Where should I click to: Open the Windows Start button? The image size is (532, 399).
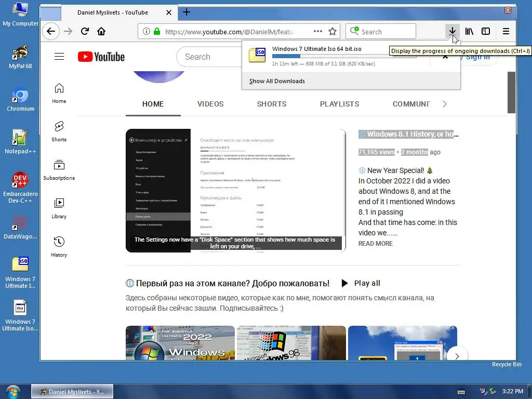[12, 392]
